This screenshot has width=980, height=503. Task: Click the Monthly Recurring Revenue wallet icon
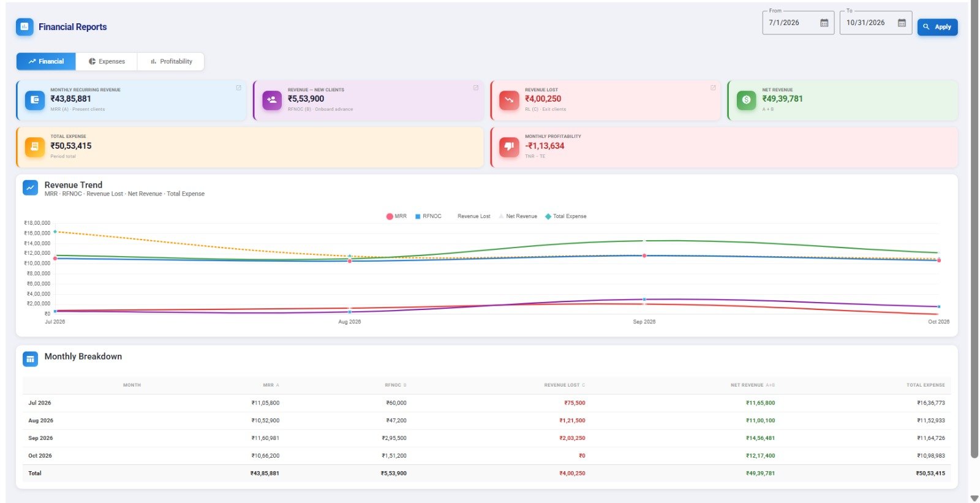[x=35, y=100]
